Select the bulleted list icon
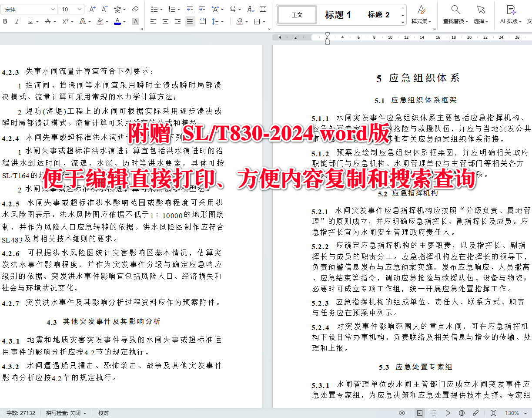This screenshot has width=532, height=418. pos(155,9)
